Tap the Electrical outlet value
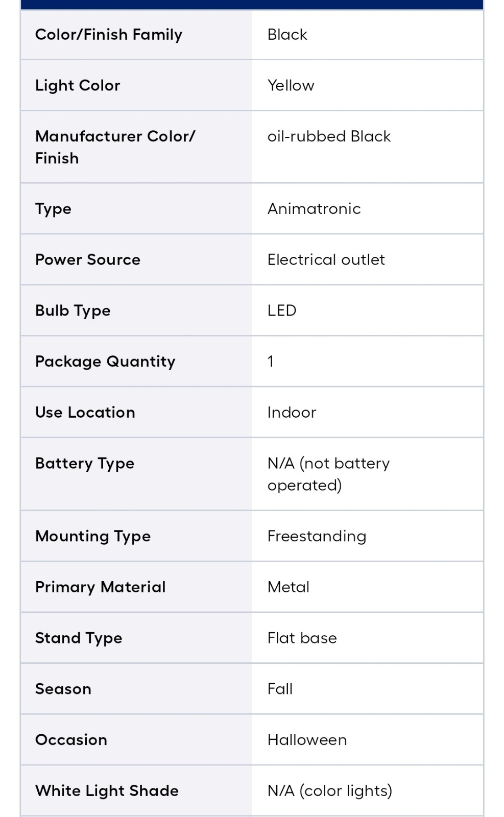The image size is (504, 817). click(x=326, y=259)
